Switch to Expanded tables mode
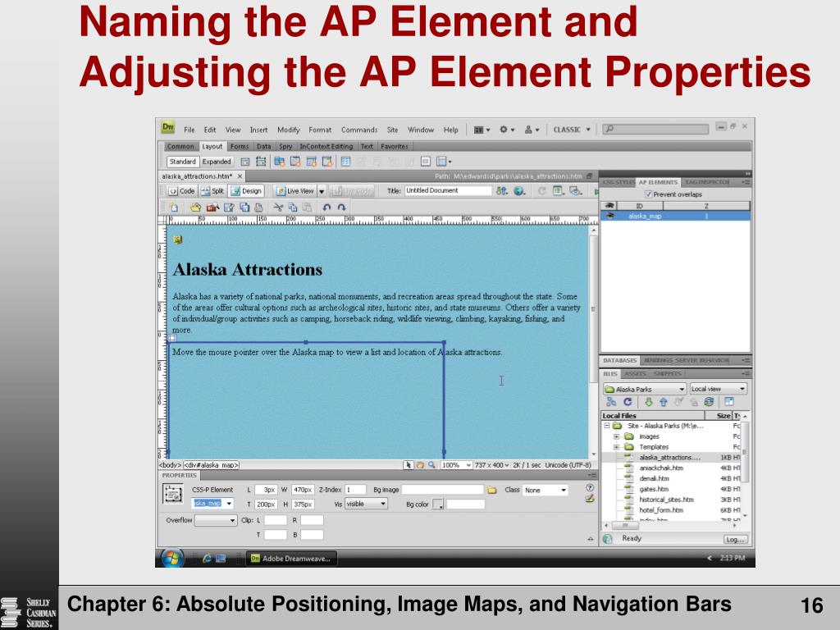840x630 pixels. coord(217,162)
